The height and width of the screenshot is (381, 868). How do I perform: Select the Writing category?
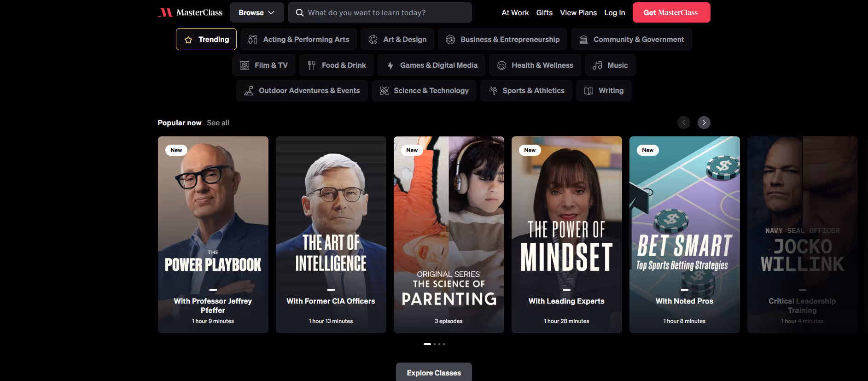[x=604, y=90]
